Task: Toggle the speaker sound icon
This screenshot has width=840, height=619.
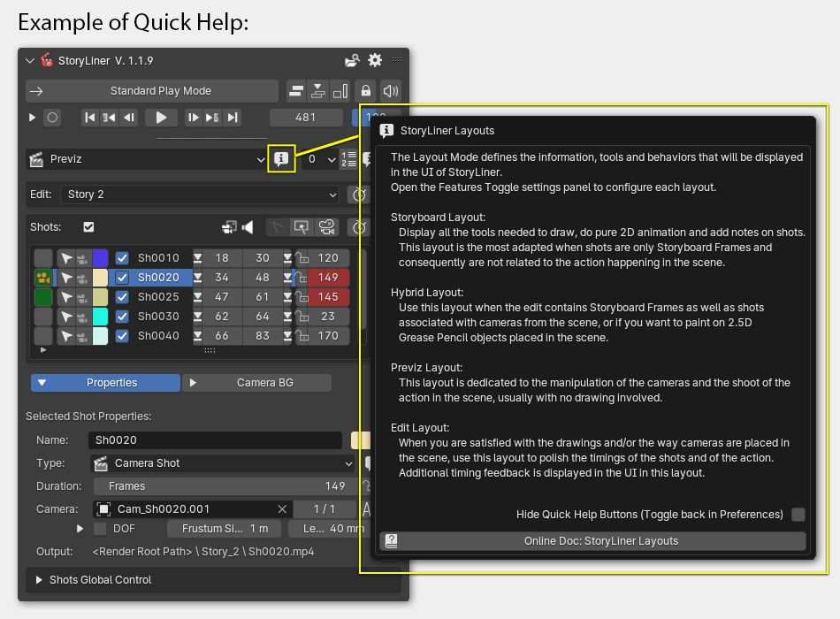Action: pos(390,91)
